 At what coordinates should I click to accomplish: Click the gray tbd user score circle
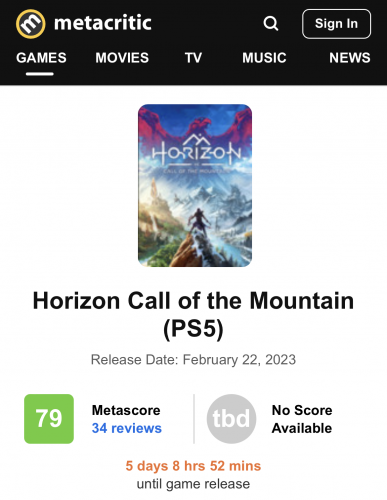231,419
